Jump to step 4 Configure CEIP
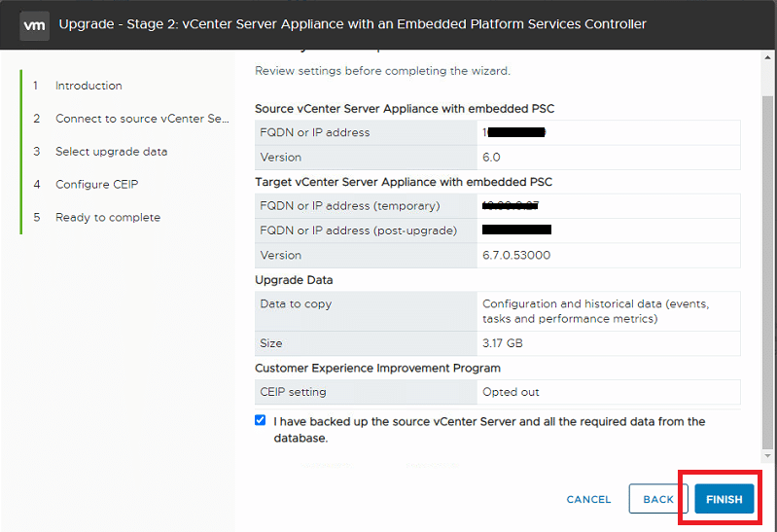Image resolution: width=777 pixels, height=532 pixels. tap(86, 184)
